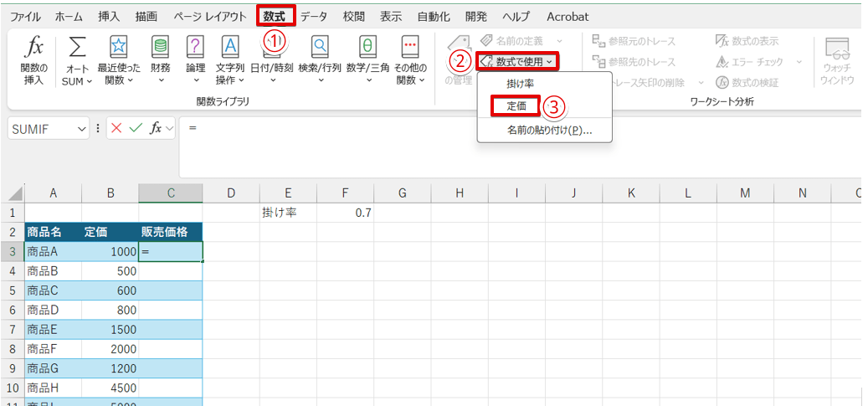The width and height of the screenshot is (868, 406).
Task: Click inside the formula bar input
Action: coord(521,147)
